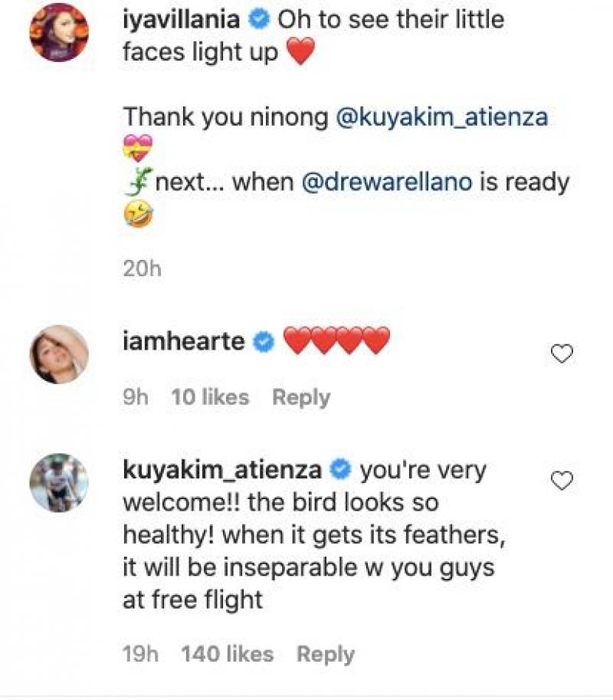Click the verified badge next to iamhearte
This screenshot has height=700, width=613.
(261, 342)
